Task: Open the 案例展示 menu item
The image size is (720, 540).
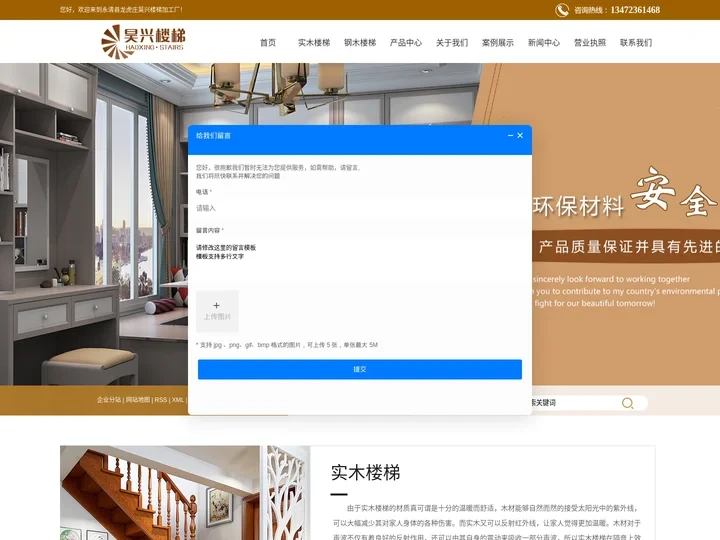Action: pyautogui.click(x=498, y=43)
